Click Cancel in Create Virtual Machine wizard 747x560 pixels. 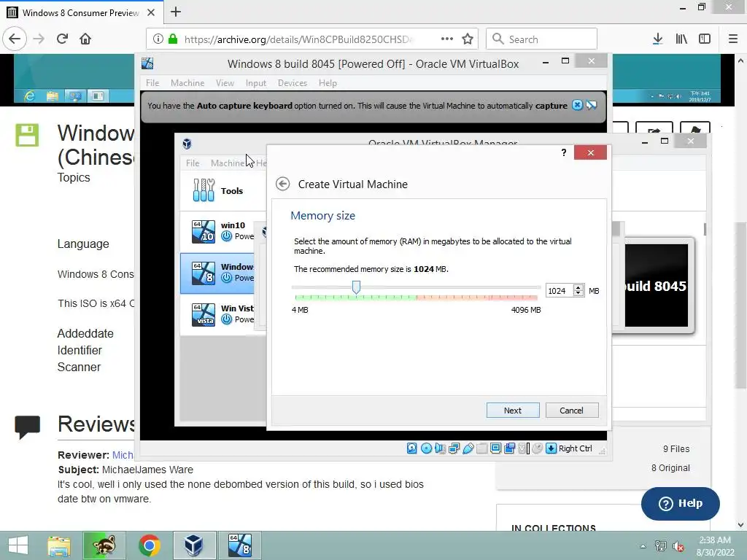click(x=571, y=410)
